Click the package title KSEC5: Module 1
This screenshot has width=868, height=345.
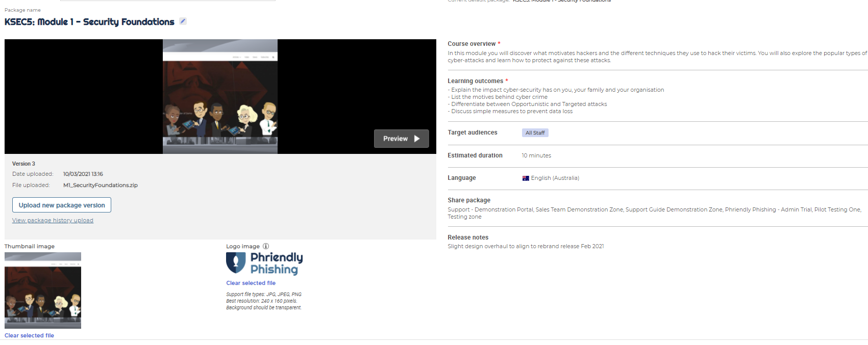[89, 22]
